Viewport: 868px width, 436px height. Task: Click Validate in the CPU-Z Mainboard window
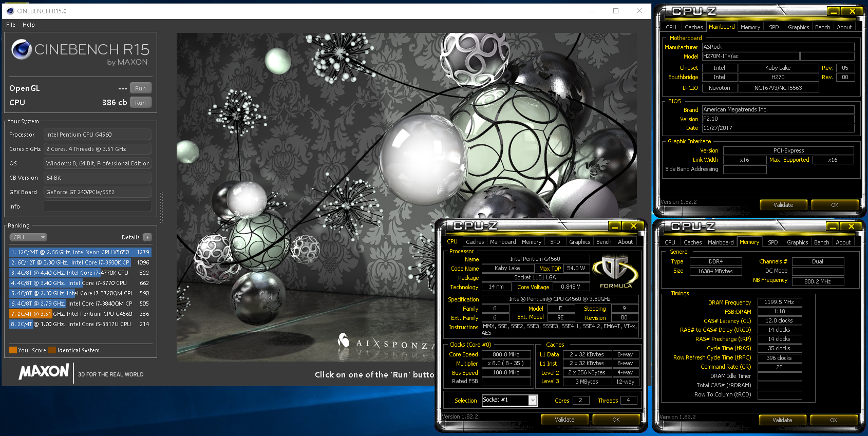coord(783,205)
